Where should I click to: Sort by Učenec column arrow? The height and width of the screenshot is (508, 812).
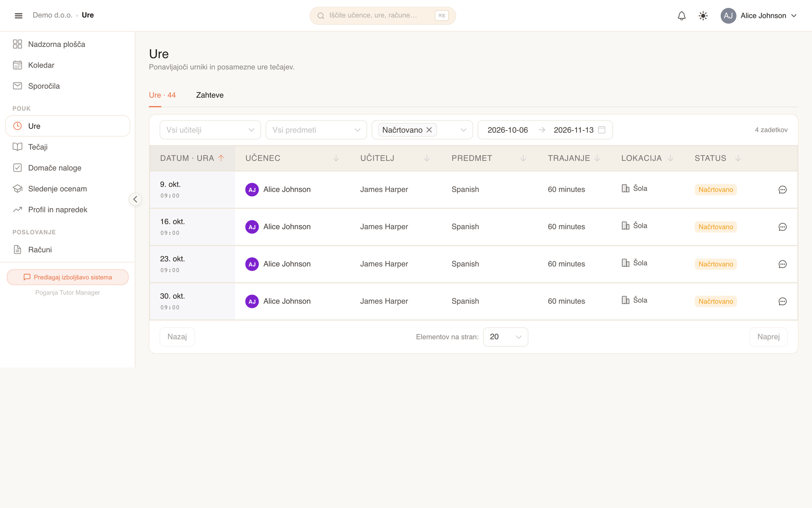point(336,158)
